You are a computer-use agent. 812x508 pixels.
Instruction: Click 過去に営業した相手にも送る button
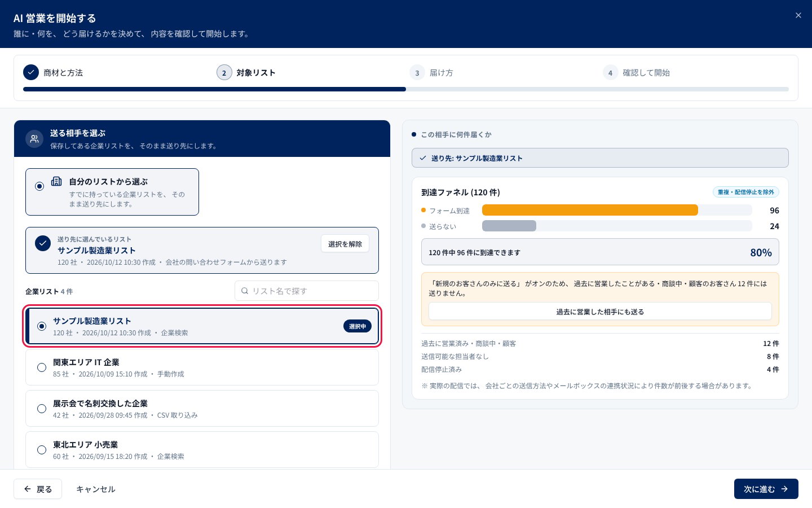(600, 312)
